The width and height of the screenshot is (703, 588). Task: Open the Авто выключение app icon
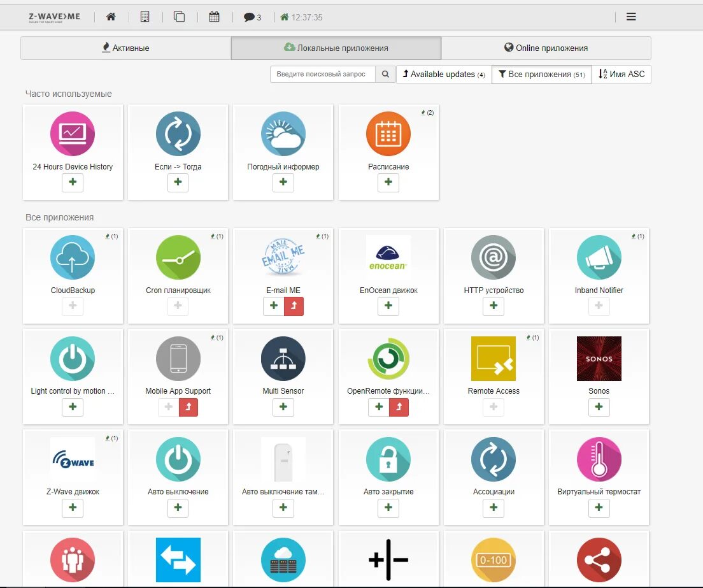[178, 459]
